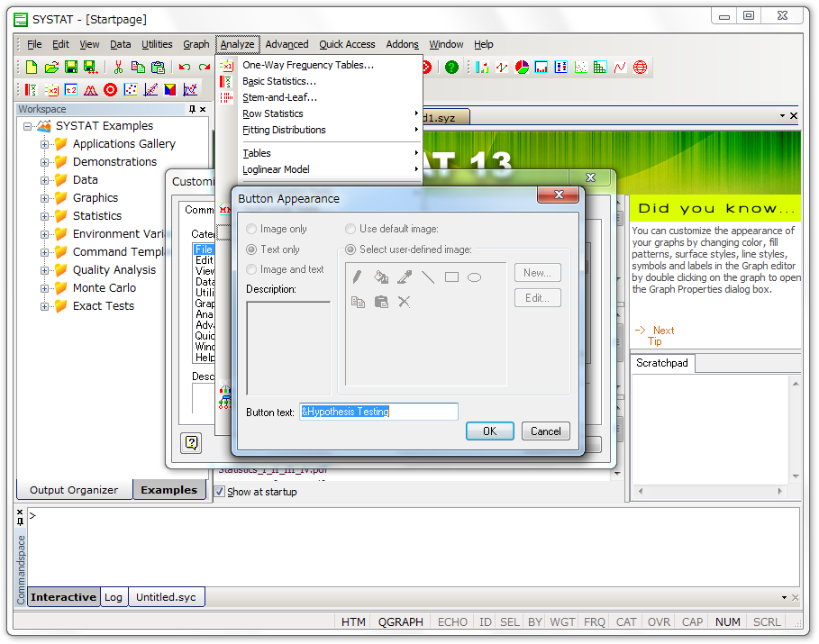Click OK in Button Appearance dialog
819x644 pixels.
pyautogui.click(x=489, y=431)
